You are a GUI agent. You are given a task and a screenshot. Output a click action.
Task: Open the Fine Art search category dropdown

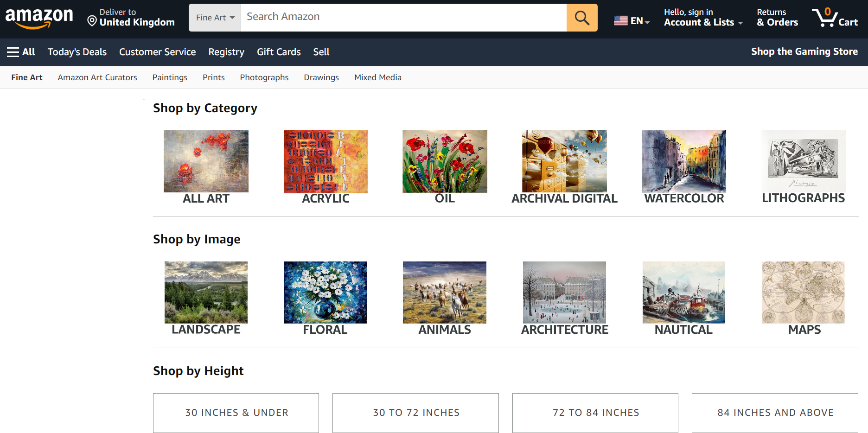pyautogui.click(x=215, y=18)
